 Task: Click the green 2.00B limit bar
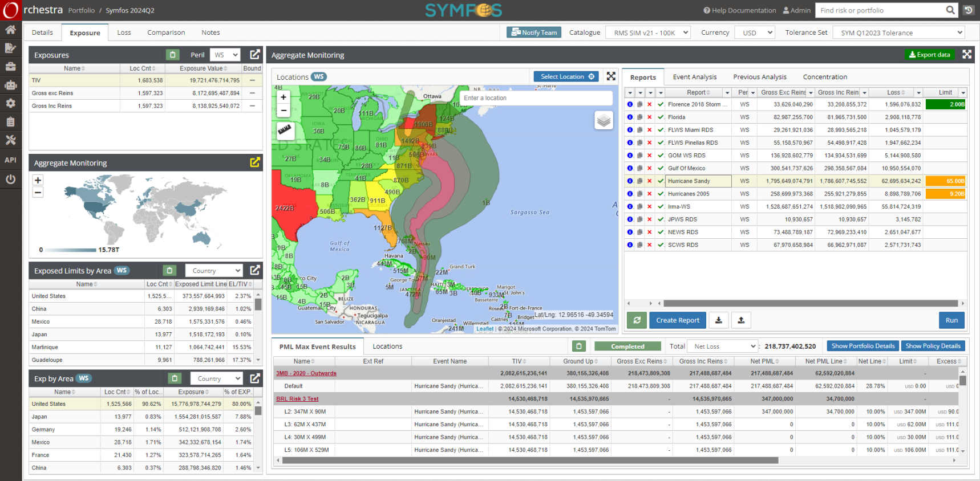946,104
